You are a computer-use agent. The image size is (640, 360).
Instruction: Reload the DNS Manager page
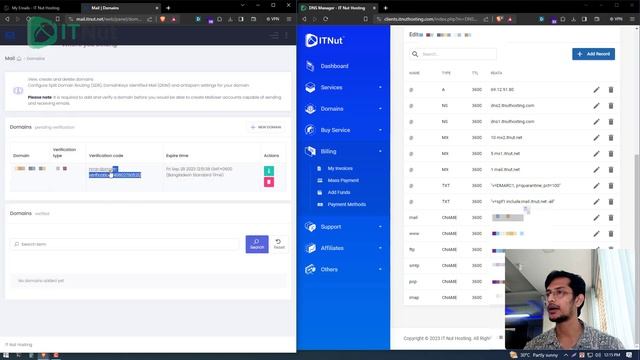(x=325, y=19)
